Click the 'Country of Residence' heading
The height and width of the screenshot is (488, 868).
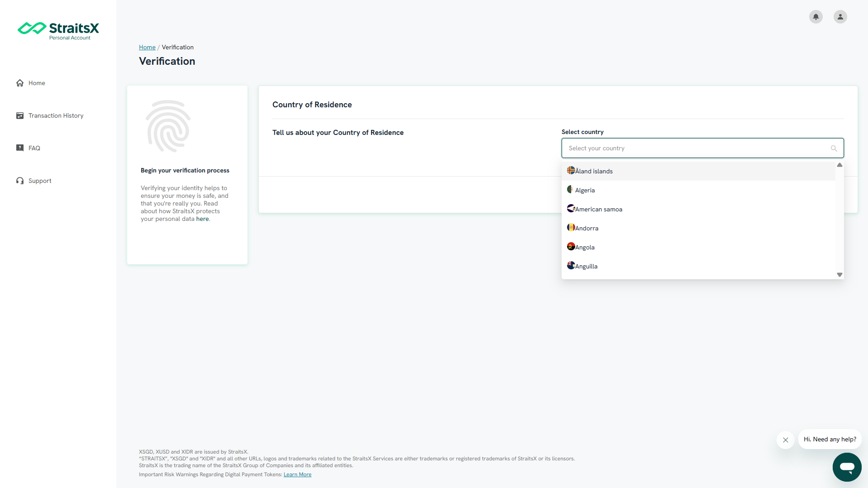[x=312, y=105]
